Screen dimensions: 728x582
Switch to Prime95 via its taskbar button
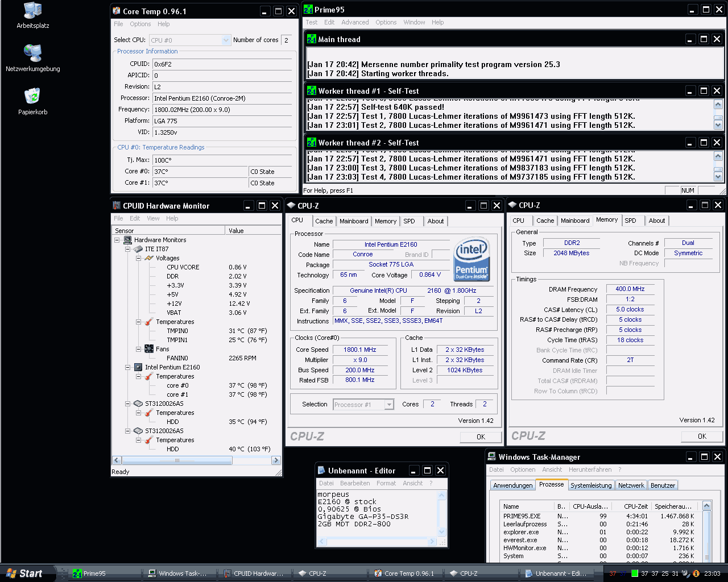(104, 573)
